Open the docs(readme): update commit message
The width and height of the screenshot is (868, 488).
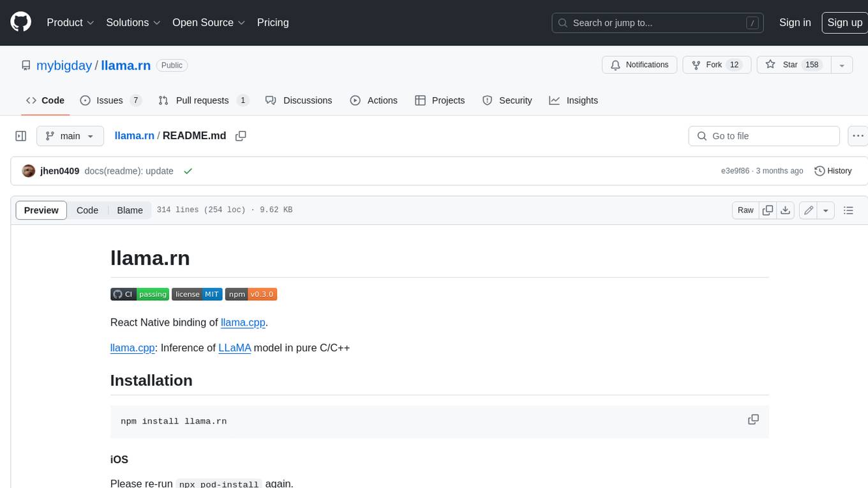tap(129, 171)
